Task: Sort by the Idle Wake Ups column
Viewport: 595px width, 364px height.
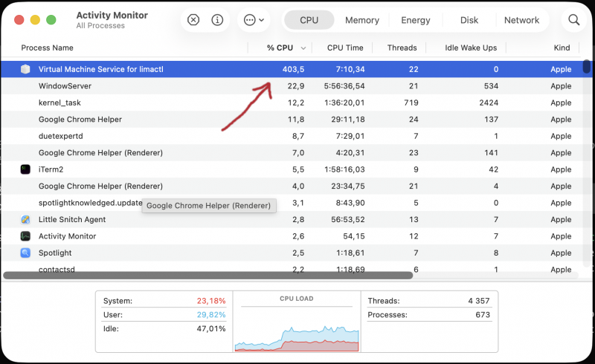Action: tap(471, 48)
